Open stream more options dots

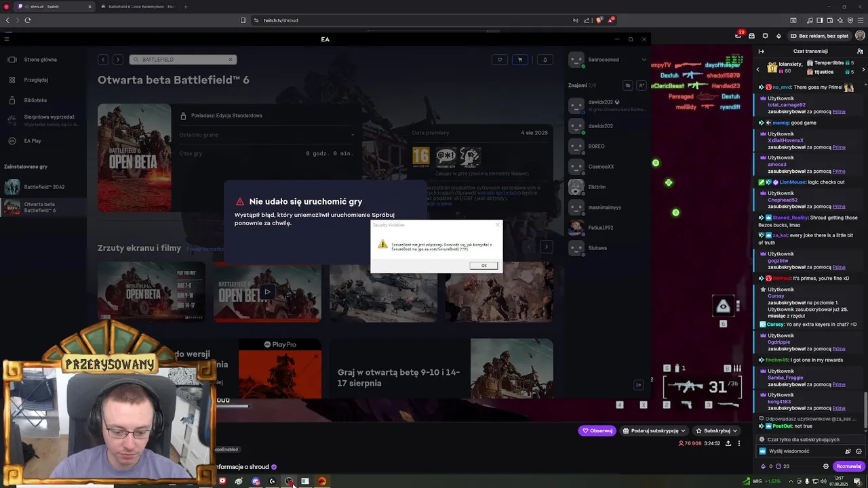coord(739,443)
